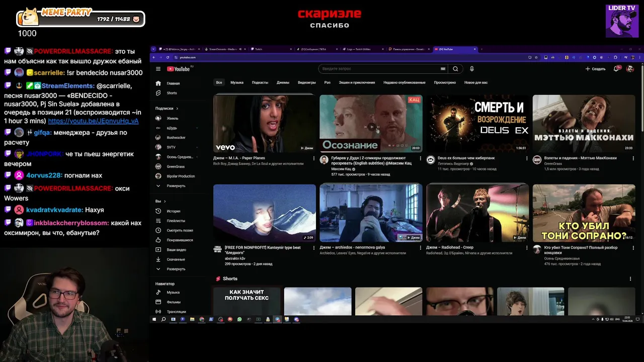Viewport: 644px width, 362px height.
Task: Select the Недавно опубликованные filter chip
Action: pos(405,82)
